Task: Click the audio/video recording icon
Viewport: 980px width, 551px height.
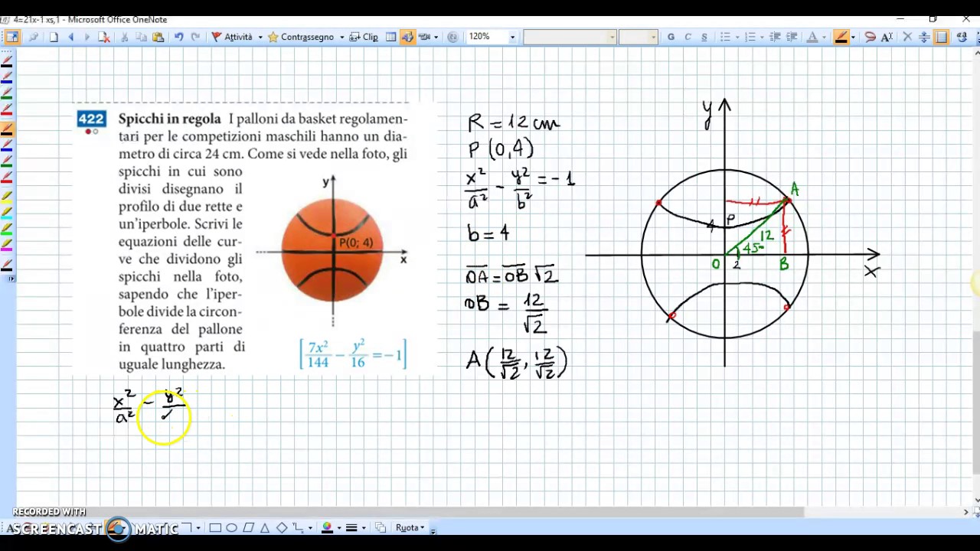Action: click(x=423, y=37)
